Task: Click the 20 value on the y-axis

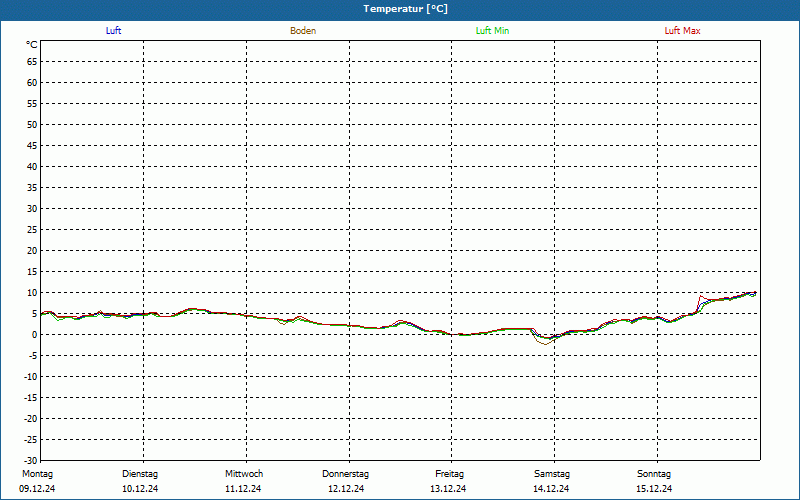Action: [32, 251]
